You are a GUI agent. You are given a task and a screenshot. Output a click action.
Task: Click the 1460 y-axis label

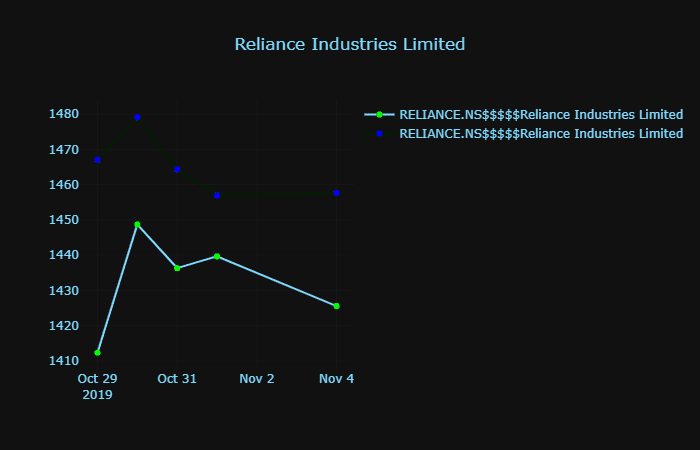[x=64, y=185]
